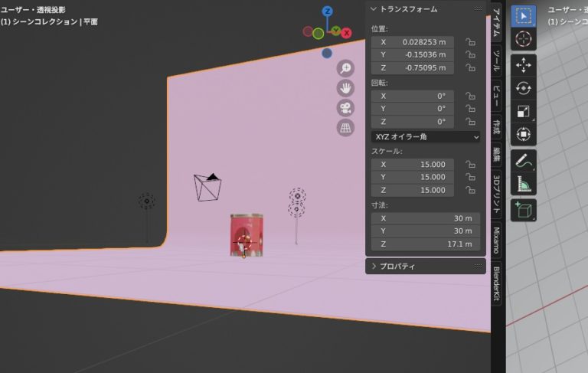Open the 作成 sidebar tab
Image resolution: width=588 pixels, height=373 pixels.
click(496, 127)
